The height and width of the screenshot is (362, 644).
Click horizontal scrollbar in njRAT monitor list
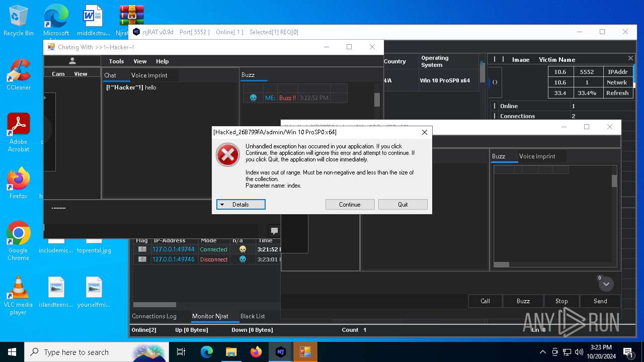[x=154, y=305]
